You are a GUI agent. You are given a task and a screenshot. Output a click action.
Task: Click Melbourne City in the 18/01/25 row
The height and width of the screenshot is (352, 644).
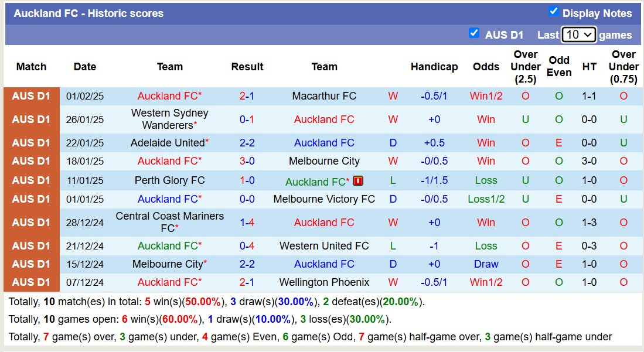point(324,160)
